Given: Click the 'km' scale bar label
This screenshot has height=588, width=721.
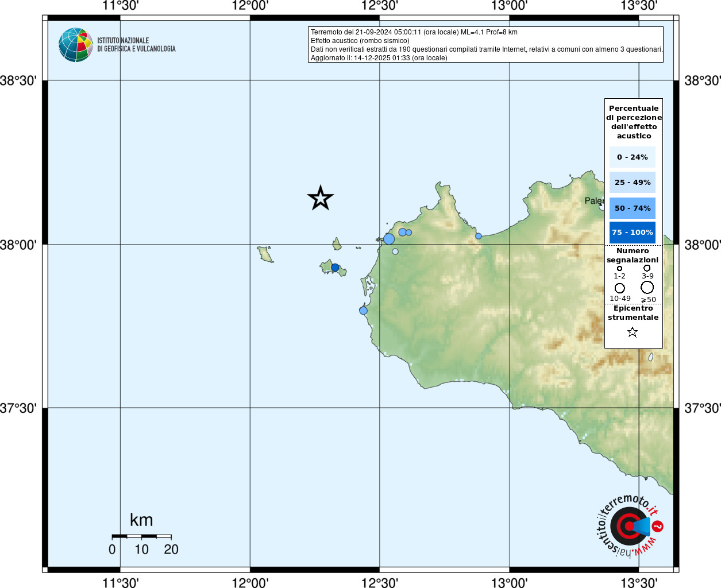Looking at the screenshot, I should [141, 520].
